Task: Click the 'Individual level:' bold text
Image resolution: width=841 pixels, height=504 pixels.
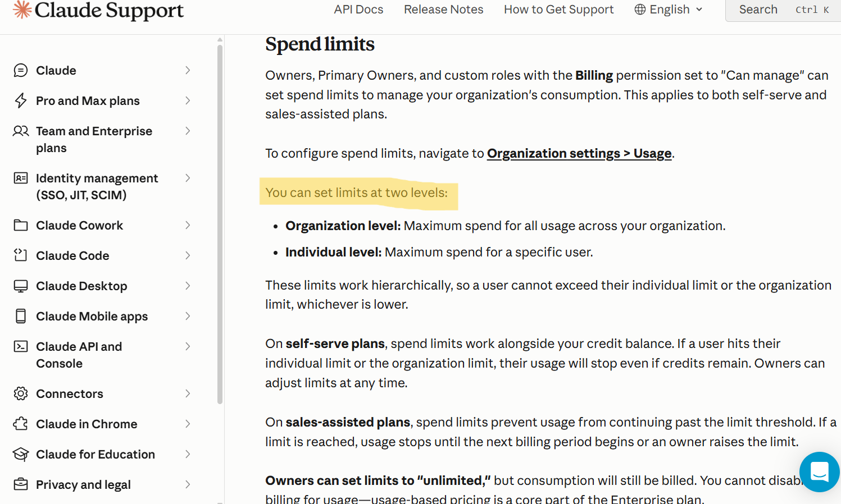Action: pyautogui.click(x=333, y=252)
